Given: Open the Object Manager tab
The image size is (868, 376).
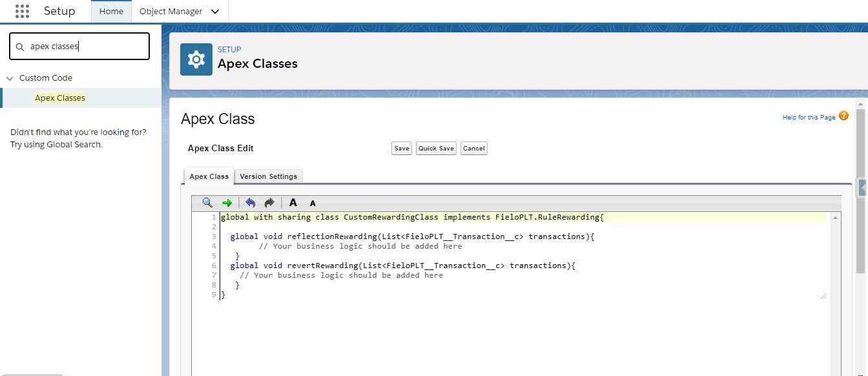Looking at the screenshot, I should [x=171, y=12].
